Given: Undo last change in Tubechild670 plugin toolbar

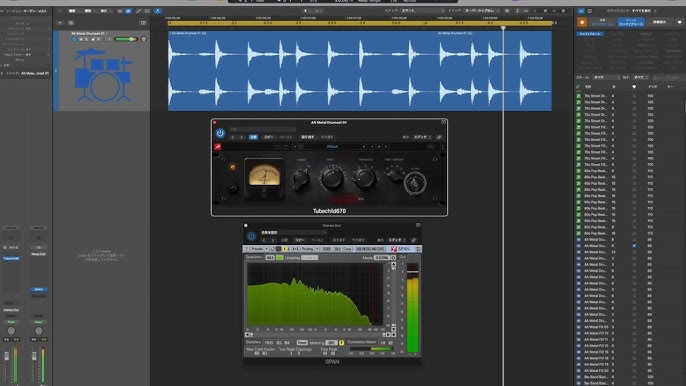Looking at the screenshot, I should click(x=277, y=147).
